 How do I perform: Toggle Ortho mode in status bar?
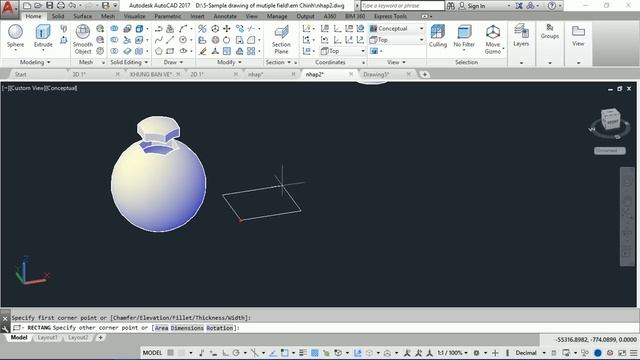(x=225, y=353)
